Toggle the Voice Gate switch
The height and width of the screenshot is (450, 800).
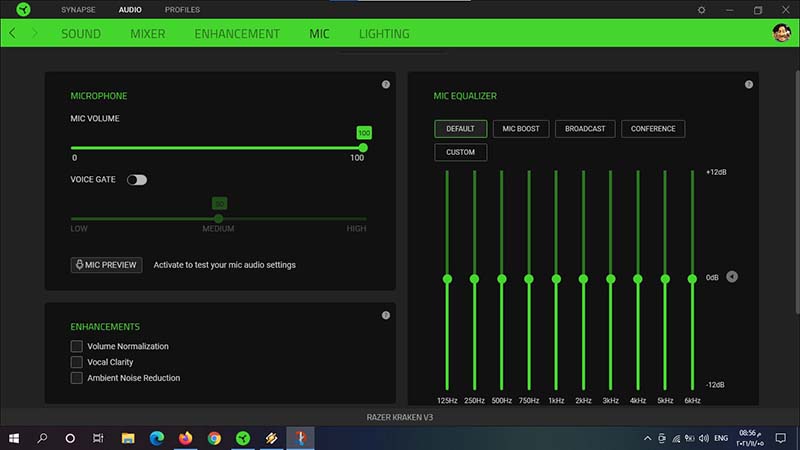[x=136, y=180]
